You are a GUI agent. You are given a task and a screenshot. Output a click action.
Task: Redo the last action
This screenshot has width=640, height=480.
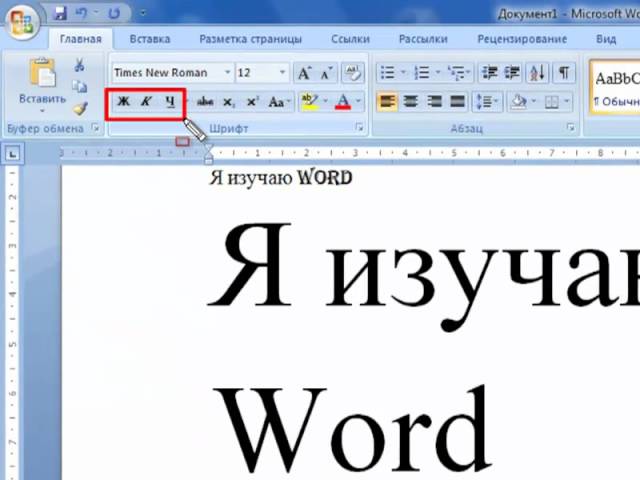[113, 13]
